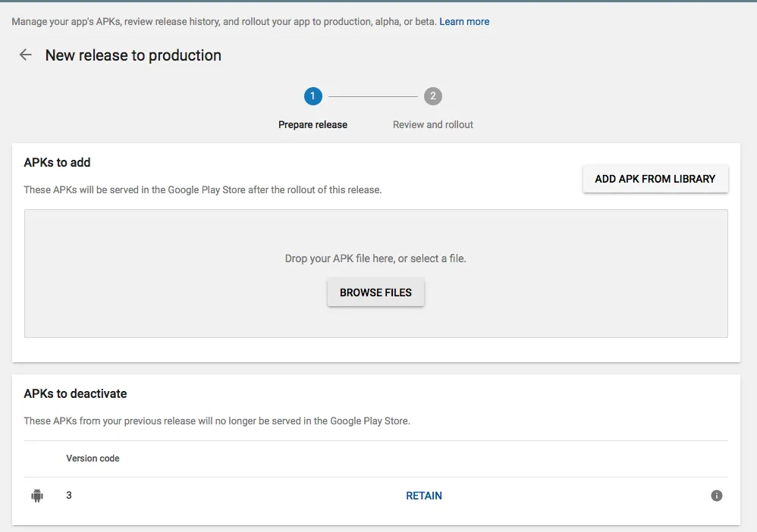The height and width of the screenshot is (532, 757).
Task: Select the version code number 3
Action: click(x=69, y=496)
